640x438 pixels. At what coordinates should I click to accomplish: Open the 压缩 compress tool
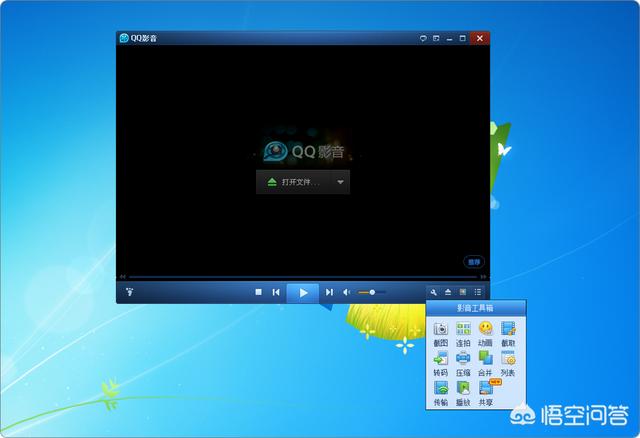[463, 364]
